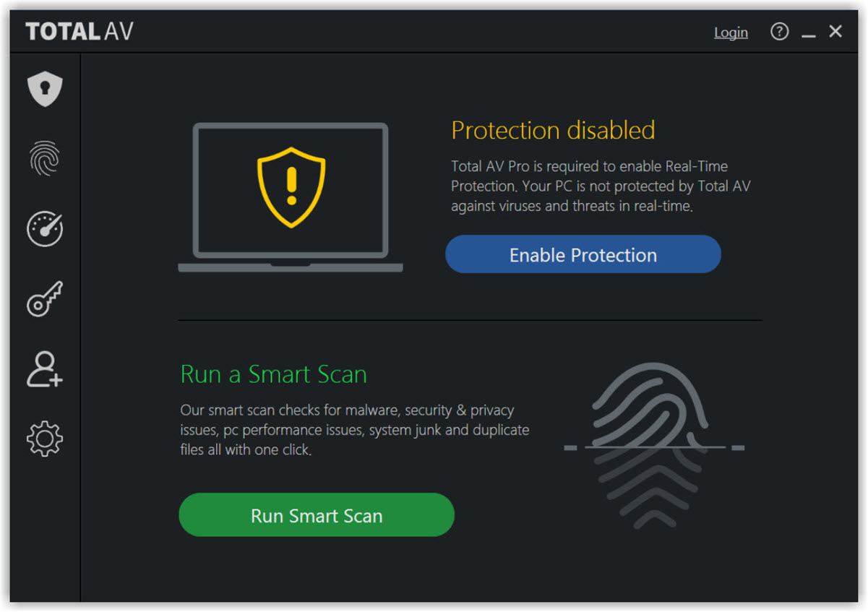868x612 pixels.
Task: Click the smart scan description paragraph
Action: click(x=354, y=430)
